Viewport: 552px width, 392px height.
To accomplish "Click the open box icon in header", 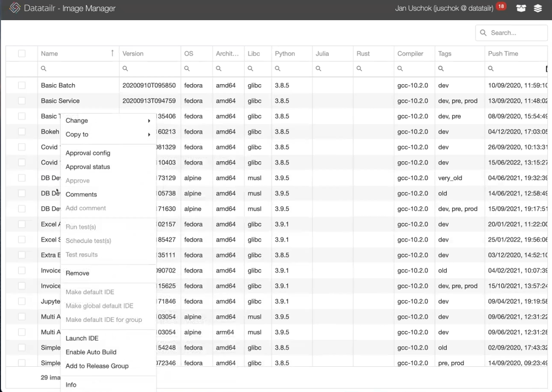I will pos(521,8).
